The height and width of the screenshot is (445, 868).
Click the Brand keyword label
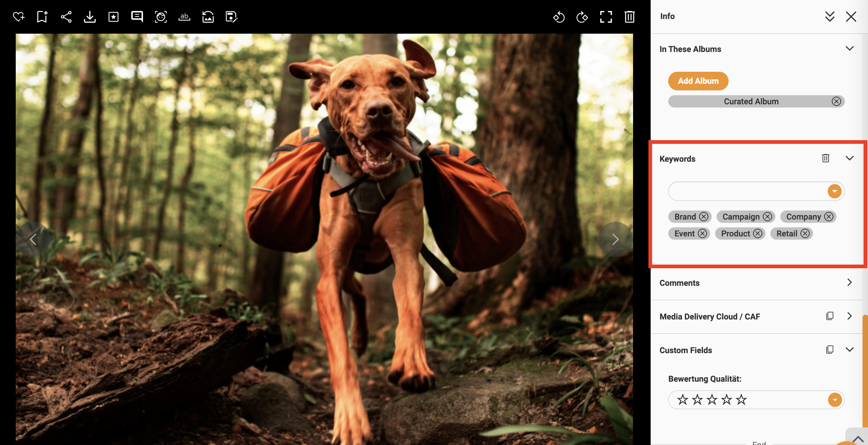pos(685,217)
